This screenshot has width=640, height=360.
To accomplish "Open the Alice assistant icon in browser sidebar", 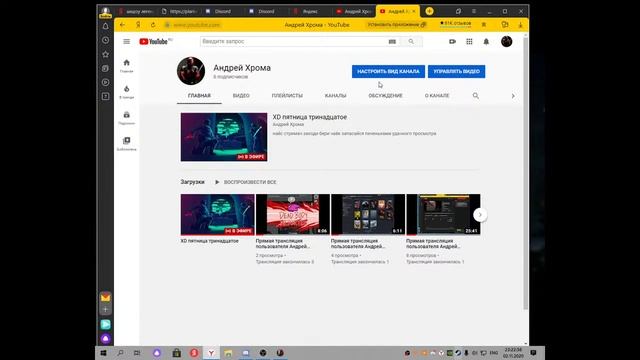I will 105,338.
